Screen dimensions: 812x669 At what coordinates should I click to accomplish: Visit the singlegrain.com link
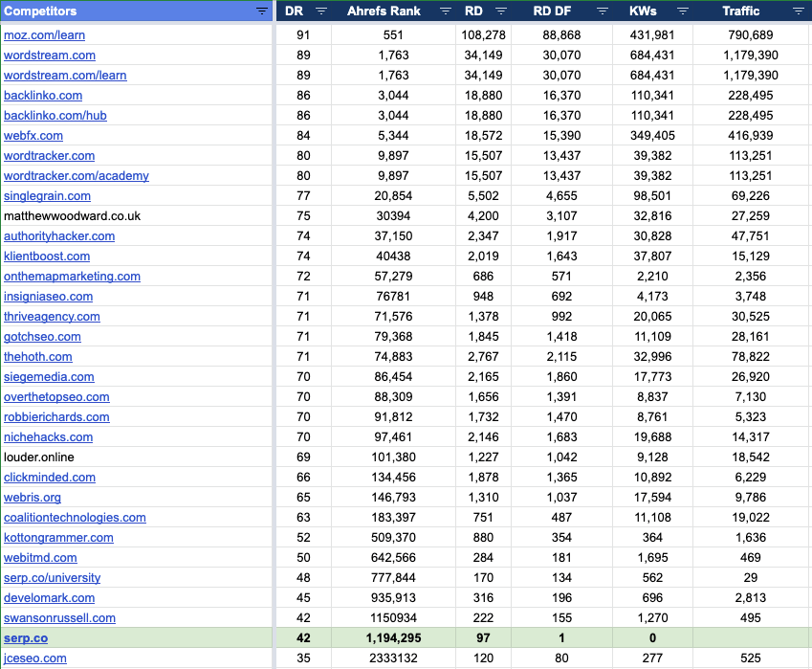(x=47, y=196)
